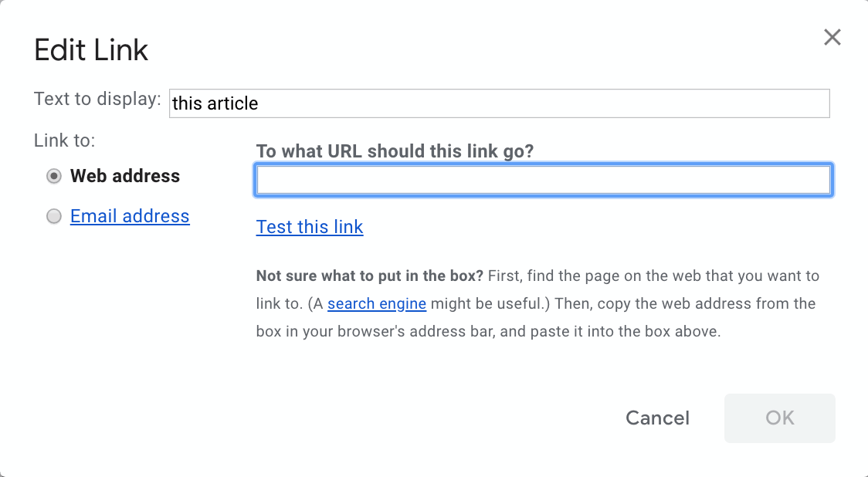Click the Edit Link dialog title
Screen dimensions: 868x477
click(x=90, y=49)
